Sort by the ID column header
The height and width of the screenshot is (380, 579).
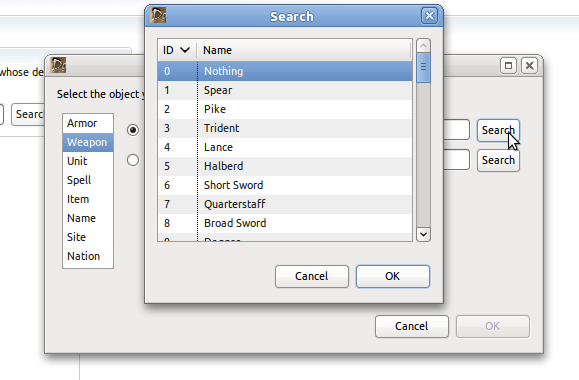tap(177, 50)
